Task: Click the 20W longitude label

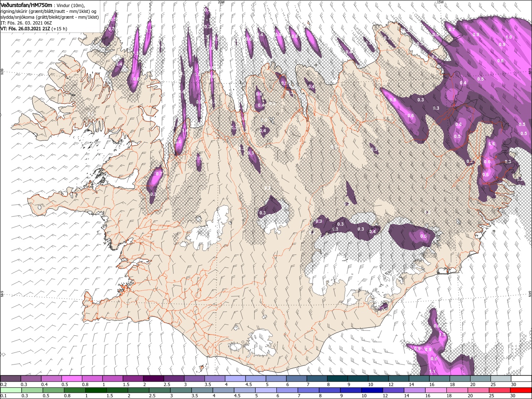Action: click(x=221, y=2)
